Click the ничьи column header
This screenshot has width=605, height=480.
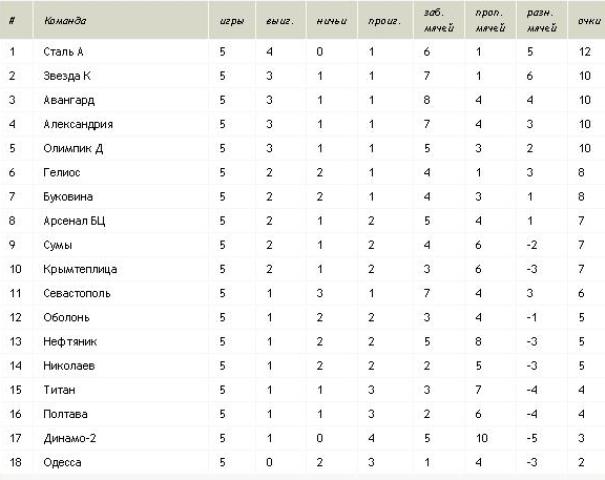(x=331, y=21)
